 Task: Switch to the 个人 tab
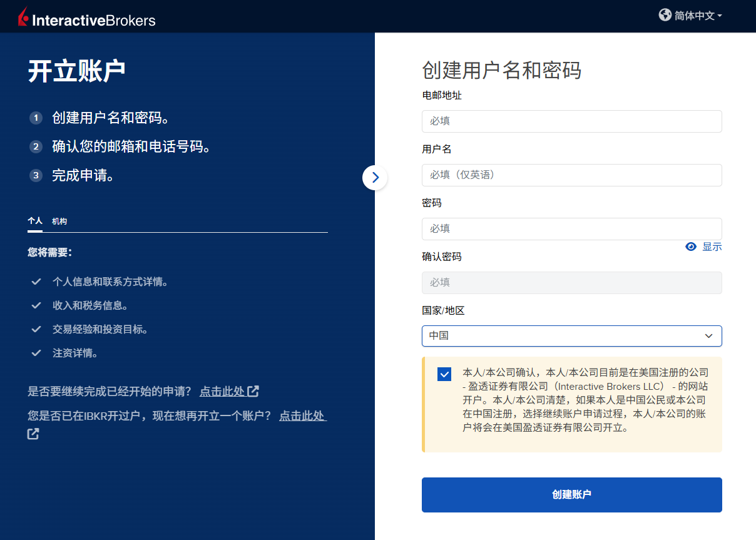(35, 221)
